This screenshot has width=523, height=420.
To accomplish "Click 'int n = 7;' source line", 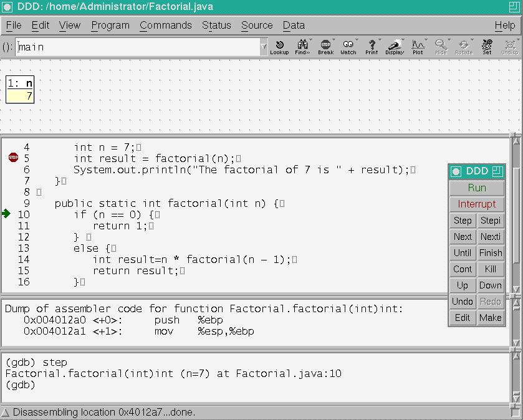I will pos(107,147).
